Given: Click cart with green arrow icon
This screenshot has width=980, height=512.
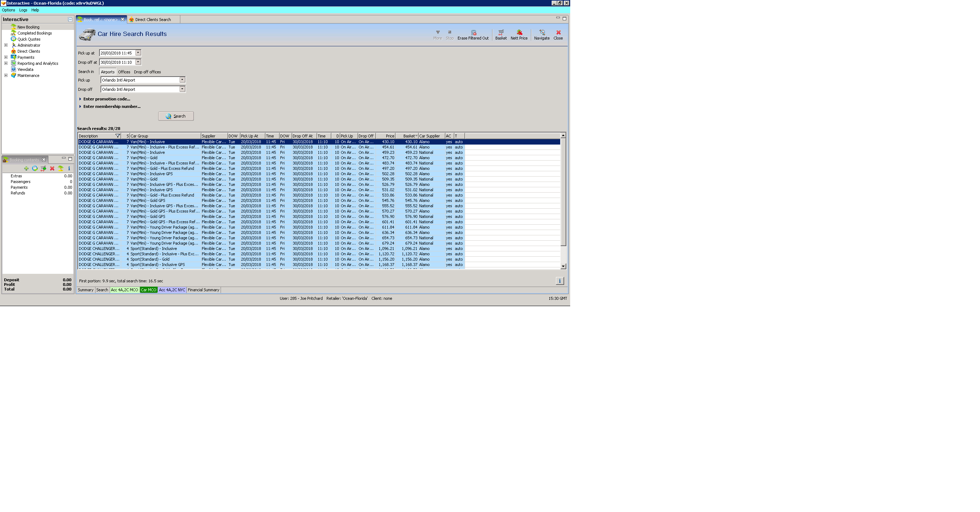Looking at the screenshot, I should click(x=43, y=168).
